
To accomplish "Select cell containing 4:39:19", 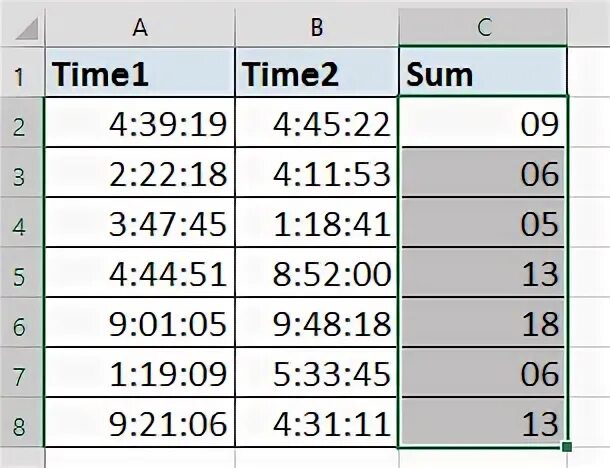I will pos(140,123).
